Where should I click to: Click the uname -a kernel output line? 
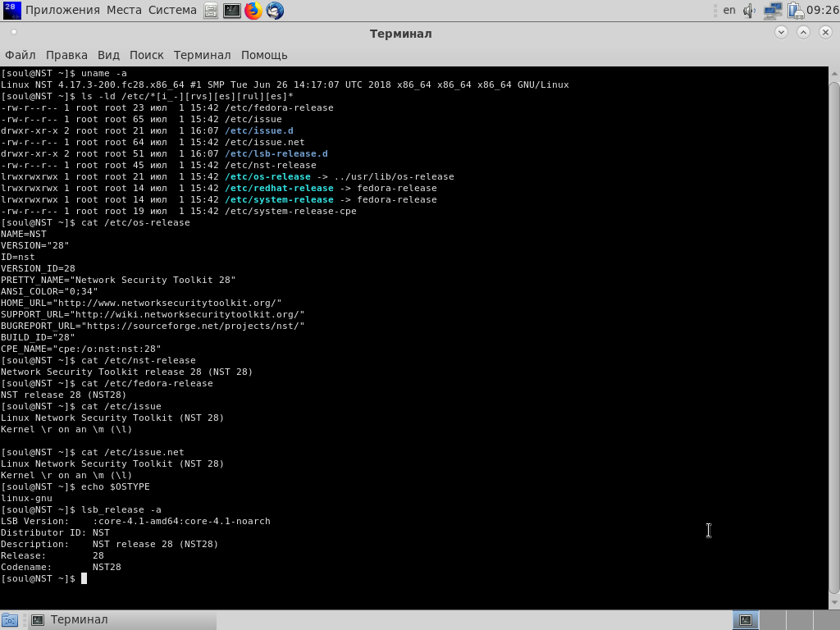(x=285, y=84)
